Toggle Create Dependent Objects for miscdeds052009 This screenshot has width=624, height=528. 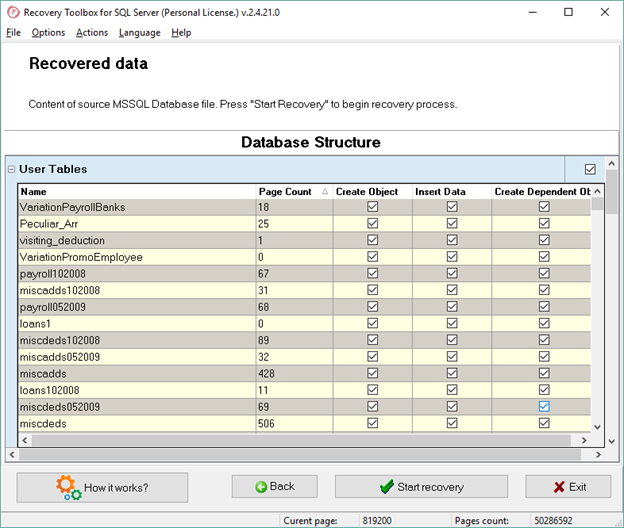pyautogui.click(x=544, y=407)
